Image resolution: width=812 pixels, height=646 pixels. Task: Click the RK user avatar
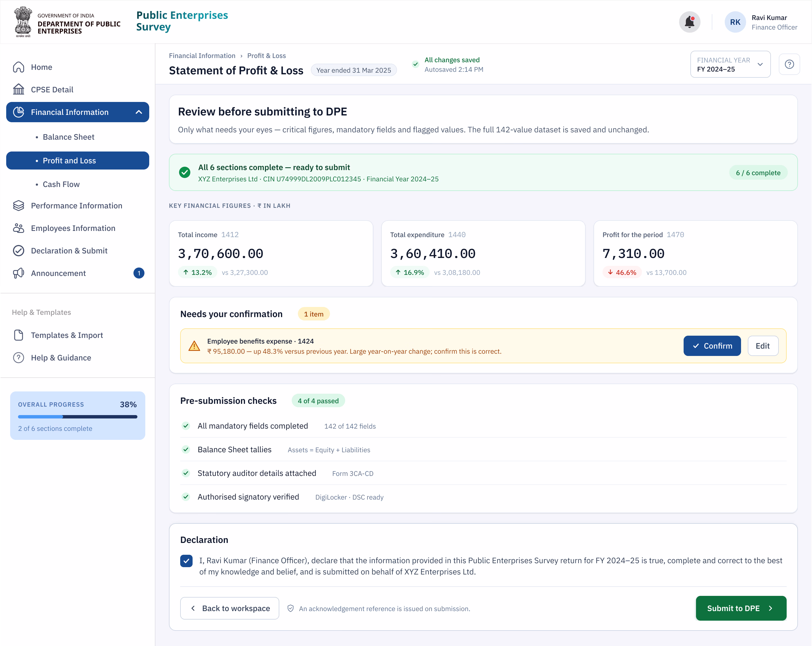pyautogui.click(x=735, y=22)
